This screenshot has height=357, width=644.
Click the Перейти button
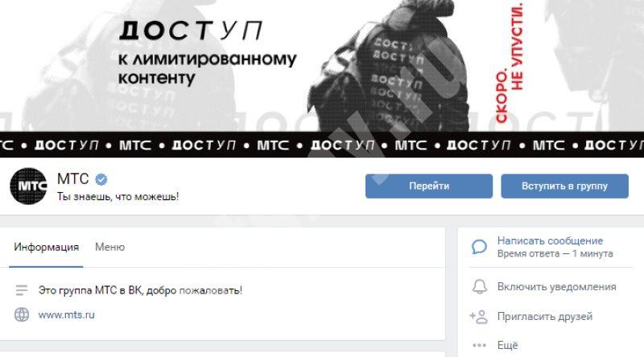click(x=429, y=187)
